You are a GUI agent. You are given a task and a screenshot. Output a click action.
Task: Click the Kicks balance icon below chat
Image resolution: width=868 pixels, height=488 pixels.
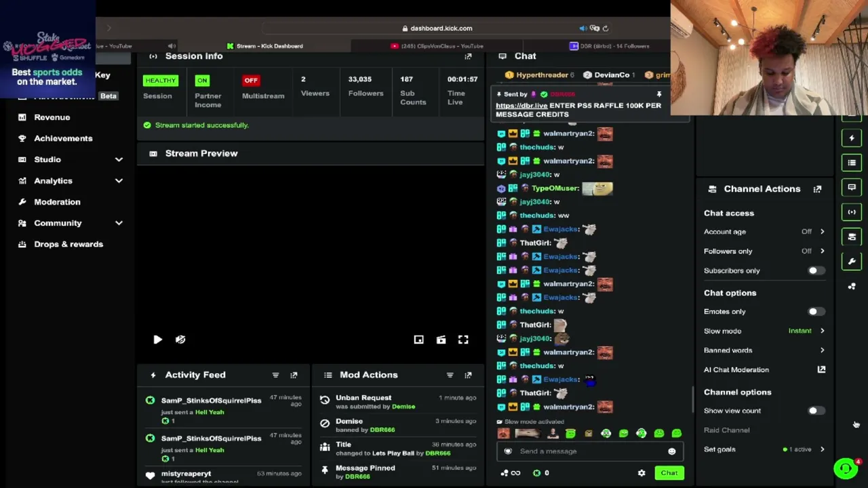click(537, 473)
